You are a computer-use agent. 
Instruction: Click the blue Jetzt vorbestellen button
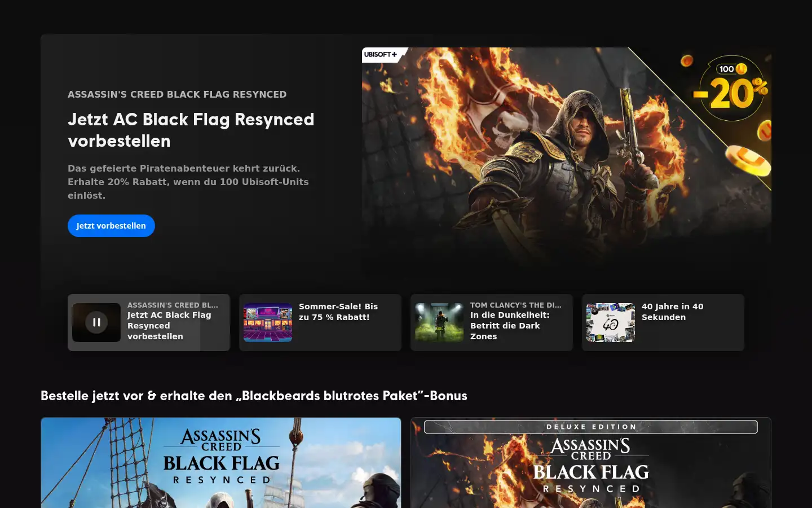[x=111, y=226]
